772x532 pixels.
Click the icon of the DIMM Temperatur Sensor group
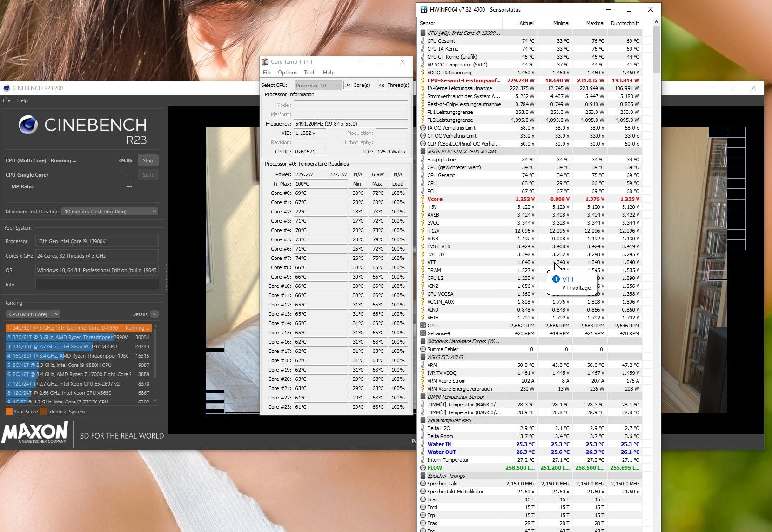(x=423, y=397)
